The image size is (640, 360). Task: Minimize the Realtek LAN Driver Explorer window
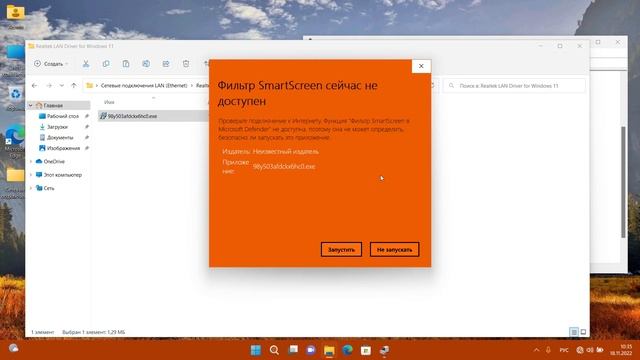[x=541, y=46]
